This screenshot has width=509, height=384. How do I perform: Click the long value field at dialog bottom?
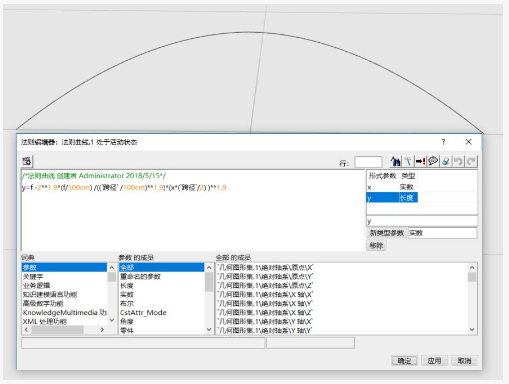pos(143,343)
